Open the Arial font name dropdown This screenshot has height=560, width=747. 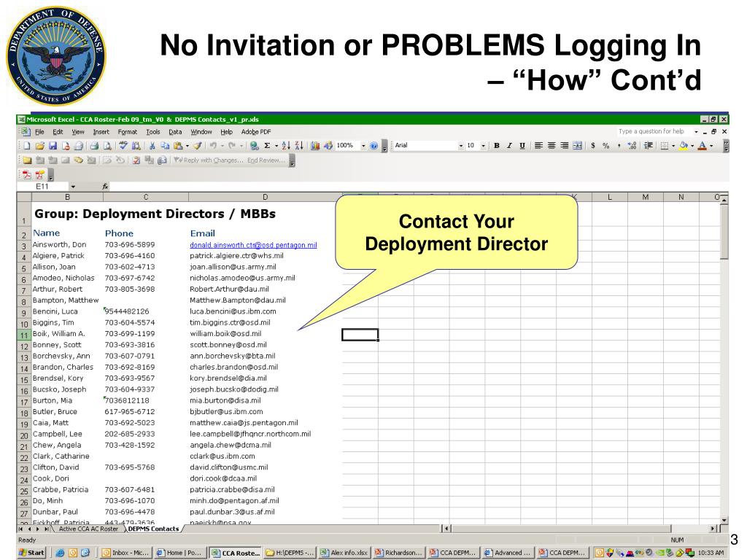pos(461,146)
